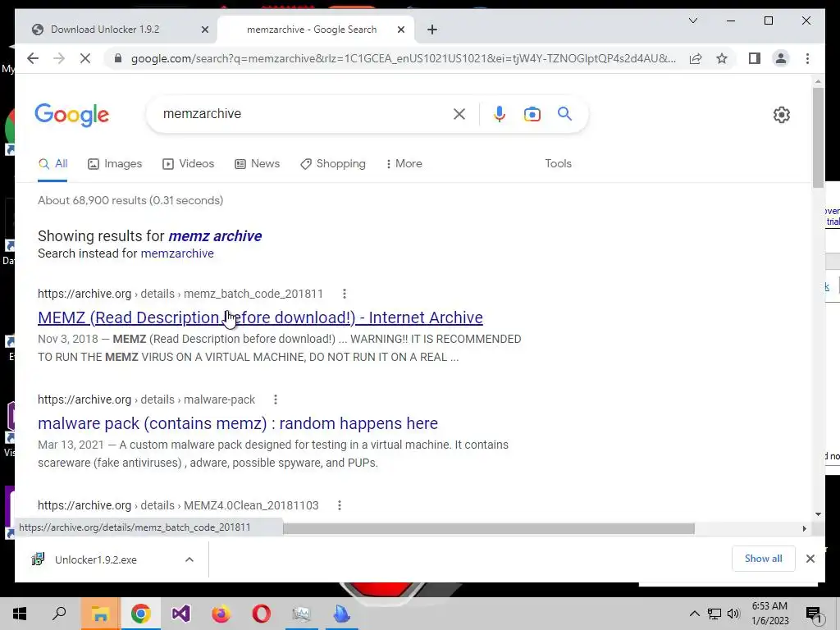Launch Firefox from taskbar
Screen dimensions: 840x630
(221, 614)
